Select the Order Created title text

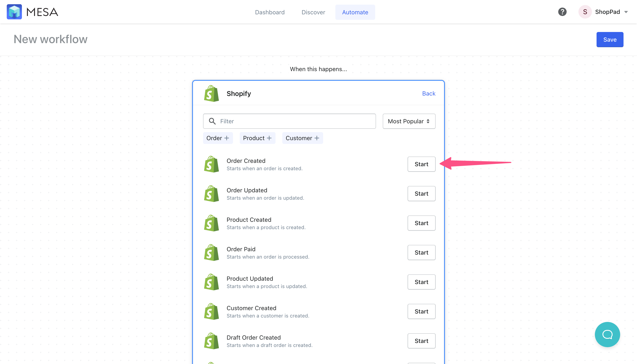click(246, 161)
